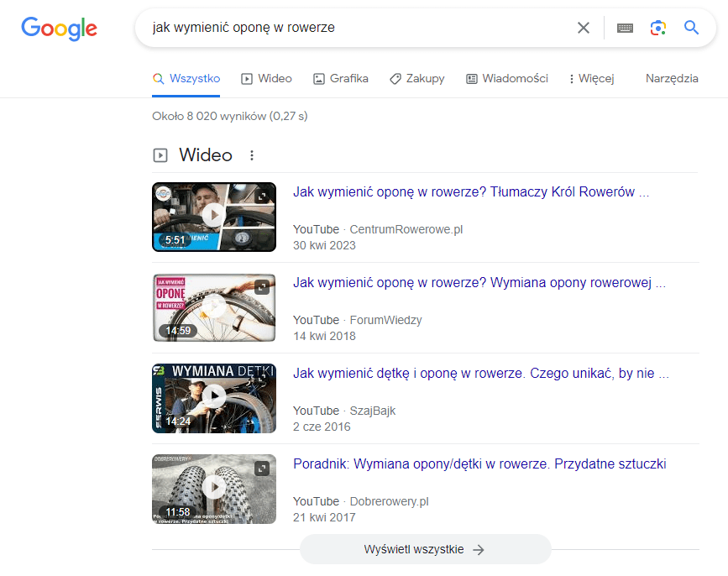Clear the search query with X

pyautogui.click(x=584, y=28)
